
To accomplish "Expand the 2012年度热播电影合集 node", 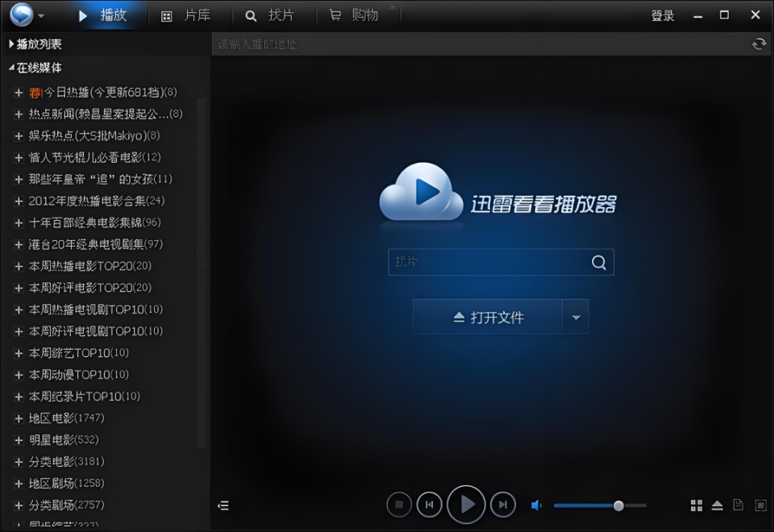I will [19, 201].
